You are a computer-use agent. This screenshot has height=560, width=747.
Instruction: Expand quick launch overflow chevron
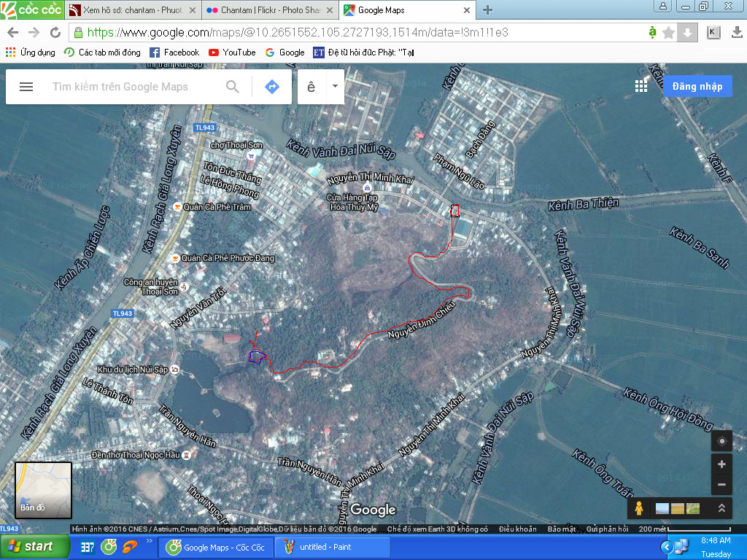click(149, 540)
